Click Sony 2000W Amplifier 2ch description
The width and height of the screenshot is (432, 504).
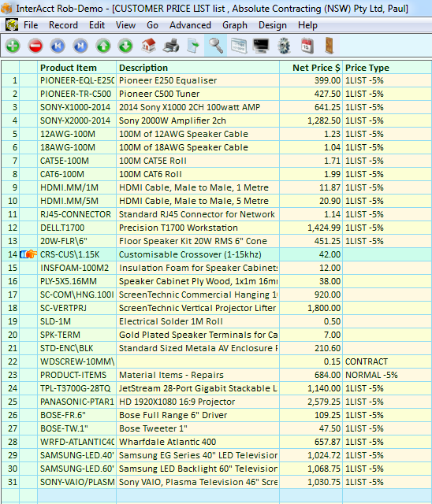tap(198, 120)
